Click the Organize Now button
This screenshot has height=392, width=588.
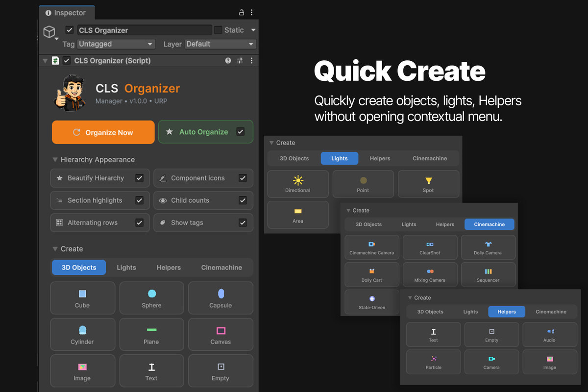tap(103, 132)
